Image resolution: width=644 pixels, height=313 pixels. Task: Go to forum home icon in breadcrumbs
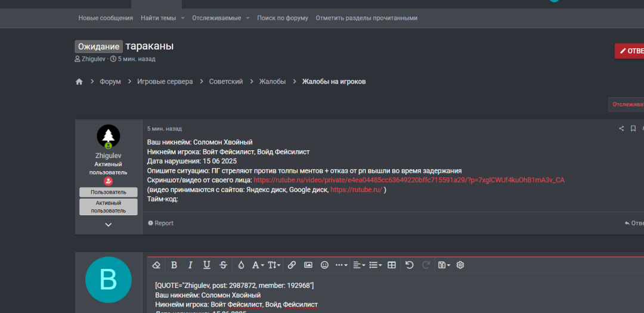click(x=79, y=82)
